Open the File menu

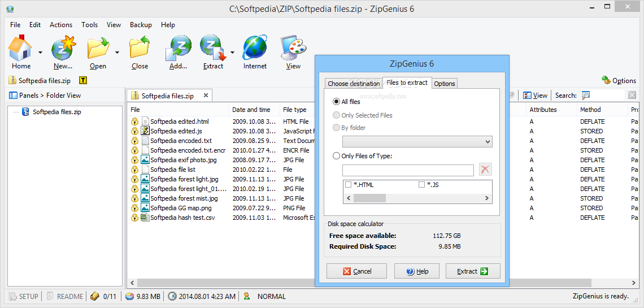click(15, 25)
